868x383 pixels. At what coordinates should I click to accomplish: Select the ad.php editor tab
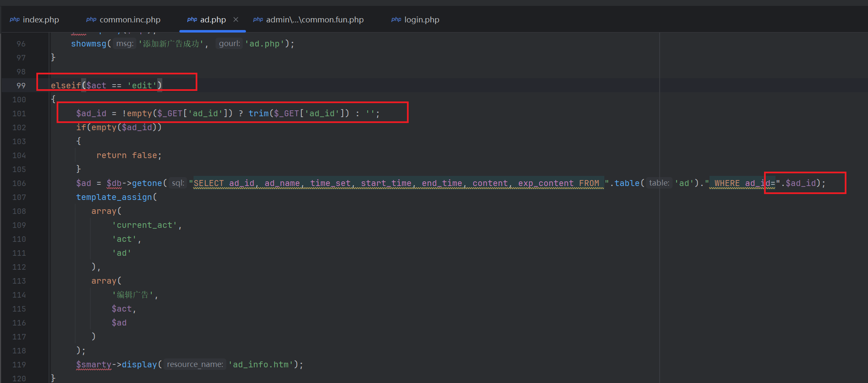coord(213,19)
